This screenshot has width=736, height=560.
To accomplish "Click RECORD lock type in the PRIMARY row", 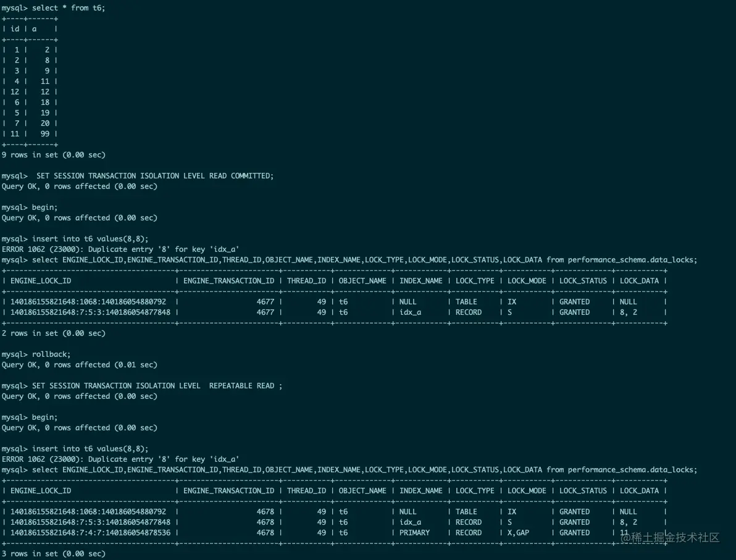I will click(469, 533).
